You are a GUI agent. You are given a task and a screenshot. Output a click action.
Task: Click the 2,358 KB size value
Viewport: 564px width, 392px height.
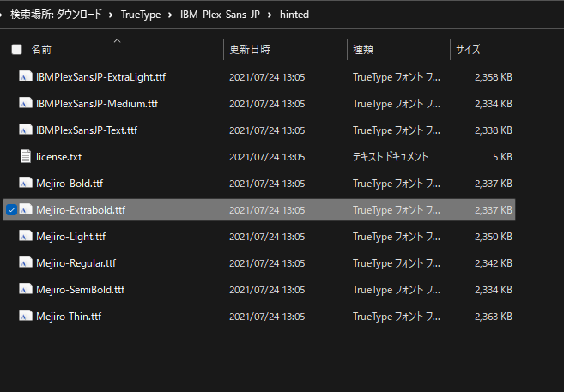[493, 77]
